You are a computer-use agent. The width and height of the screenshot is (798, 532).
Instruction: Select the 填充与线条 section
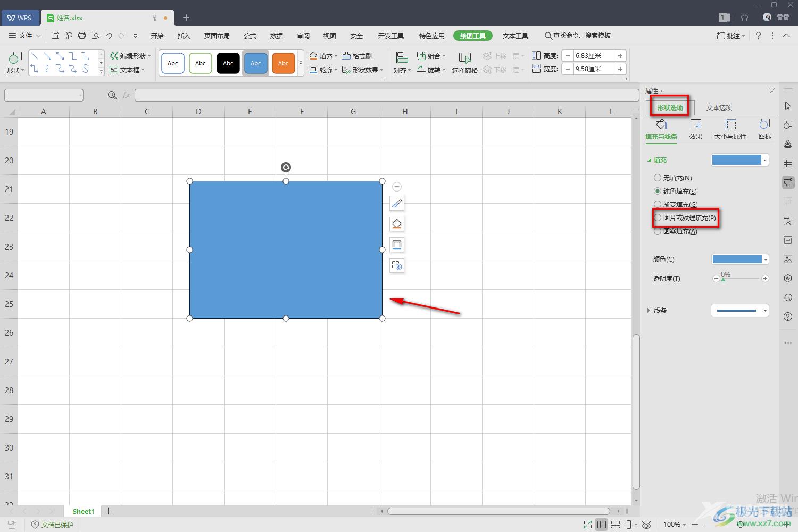coord(661,130)
